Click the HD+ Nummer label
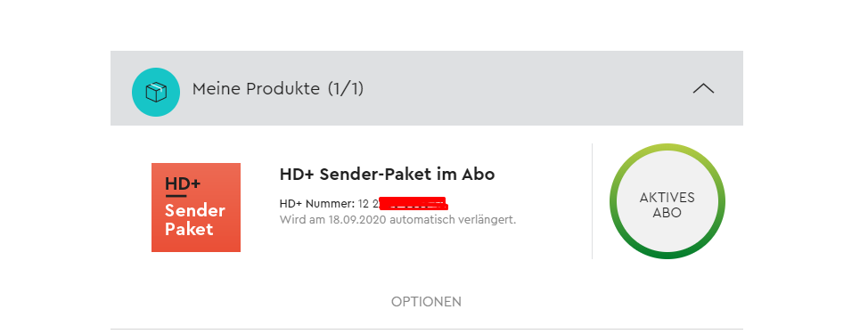868x334 pixels. 317,204
